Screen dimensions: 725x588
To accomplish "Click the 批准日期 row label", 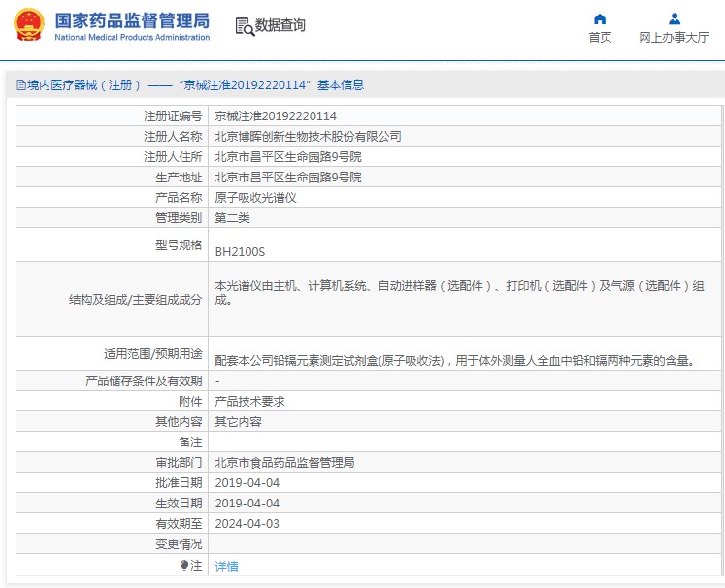I will coord(179,482).
